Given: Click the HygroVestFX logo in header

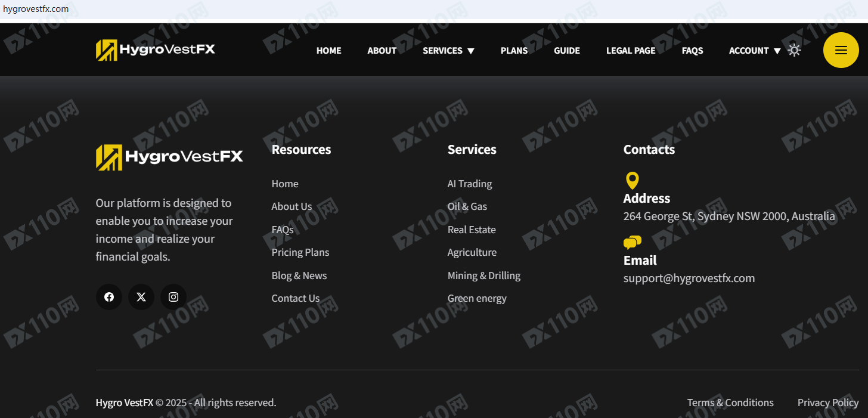Looking at the screenshot, I should tap(156, 50).
